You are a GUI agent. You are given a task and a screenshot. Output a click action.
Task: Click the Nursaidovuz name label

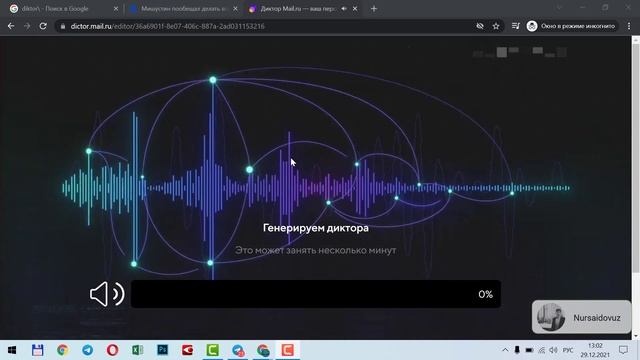tap(597, 318)
